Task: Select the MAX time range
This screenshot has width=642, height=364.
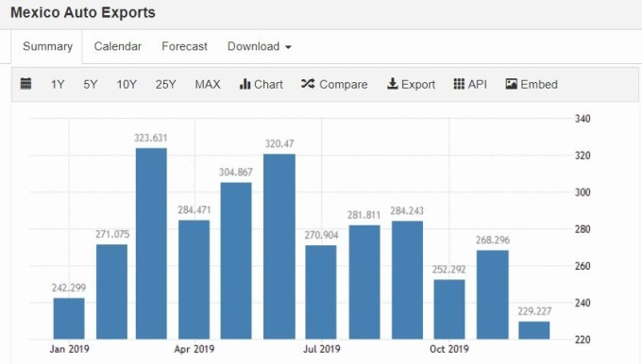Action: tap(208, 85)
